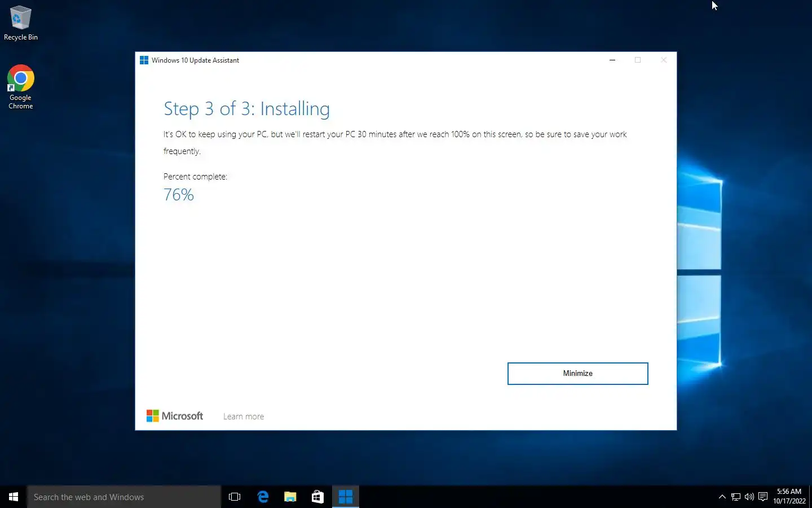Click the Windows logo icon in title bar
This screenshot has height=508, width=812.
point(144,60)
